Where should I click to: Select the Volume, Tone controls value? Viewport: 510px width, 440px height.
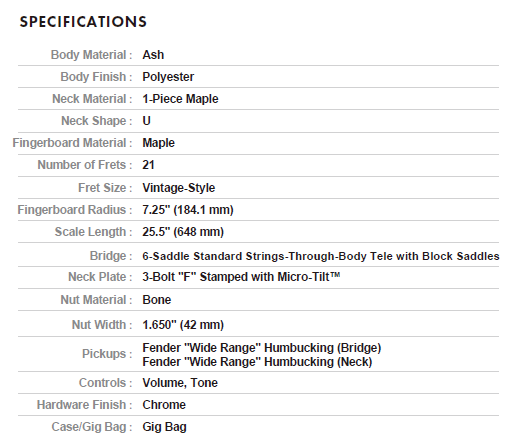tap(180, 383)
